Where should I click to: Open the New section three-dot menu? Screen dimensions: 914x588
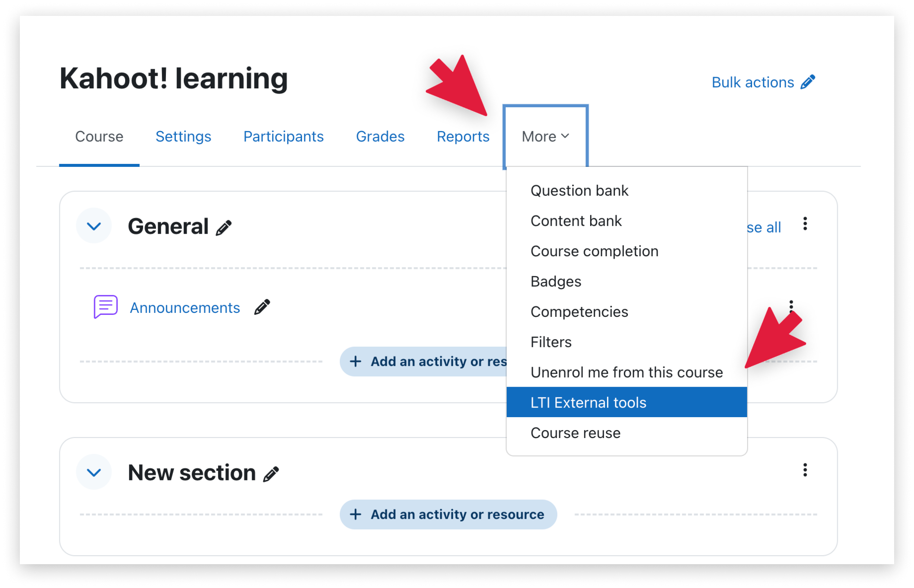click(805, 470)
